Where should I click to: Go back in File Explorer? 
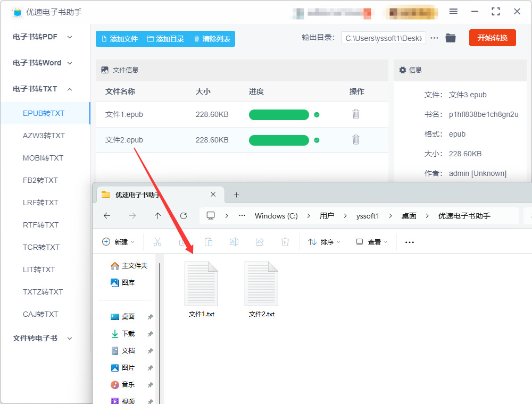pos(107,216)
